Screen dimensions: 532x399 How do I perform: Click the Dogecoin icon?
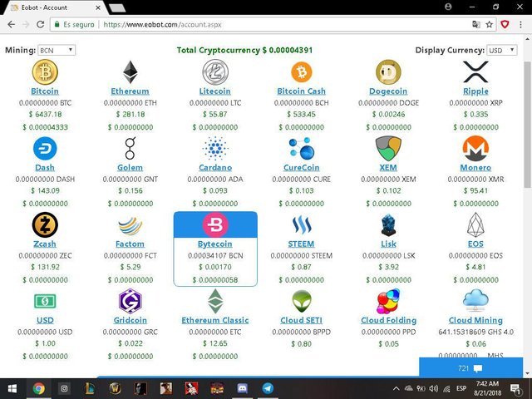click(x=388, y=72)
